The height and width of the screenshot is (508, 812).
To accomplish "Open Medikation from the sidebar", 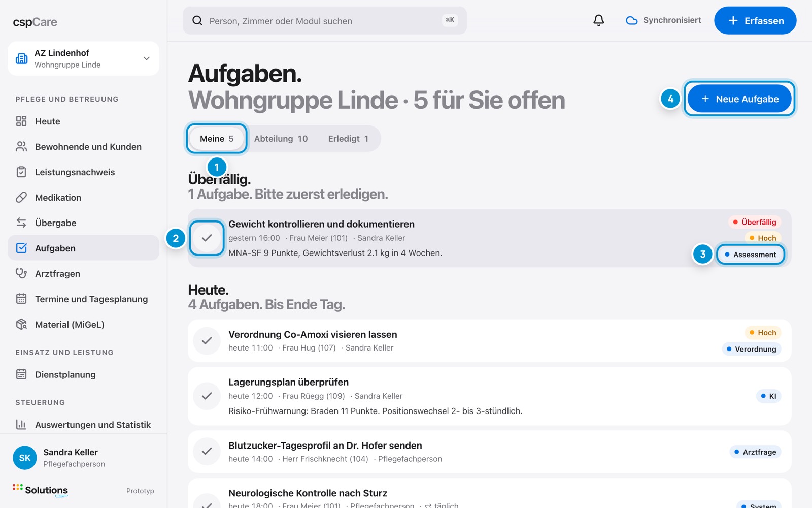I will click(x=83, y=197).
